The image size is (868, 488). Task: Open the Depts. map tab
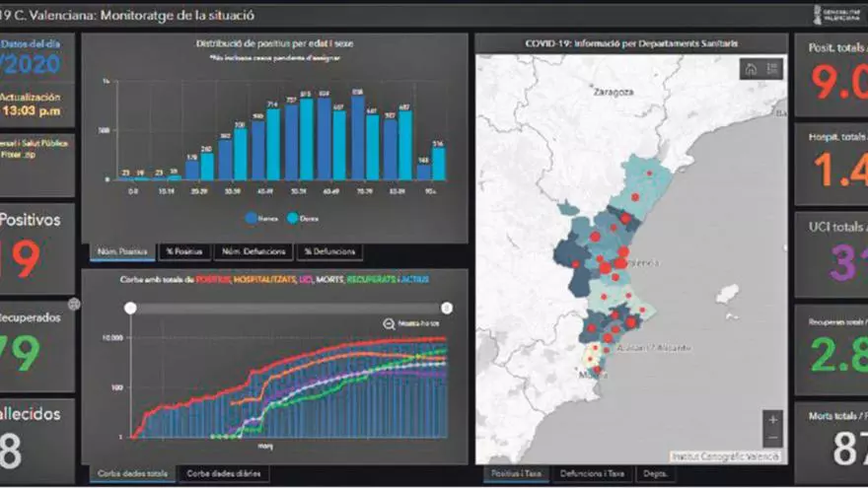[656, 474]
